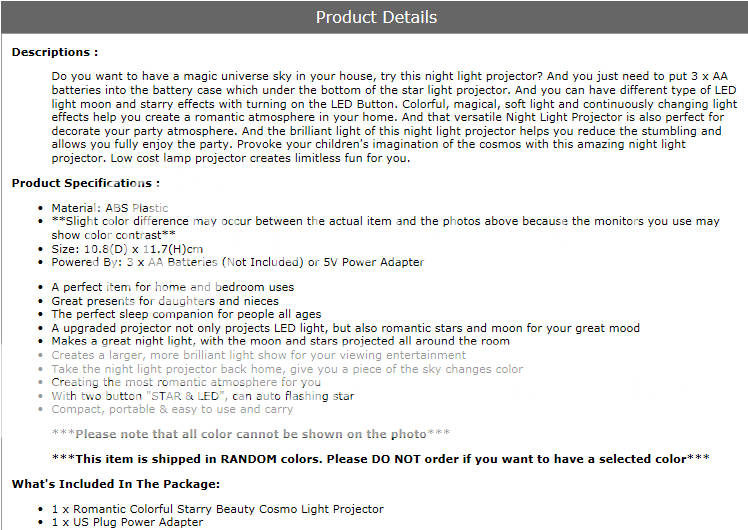This screenshot has width=748, height=530.
Task: Click the Cosmo Light Projector package item
Action: tap(218, 509)
